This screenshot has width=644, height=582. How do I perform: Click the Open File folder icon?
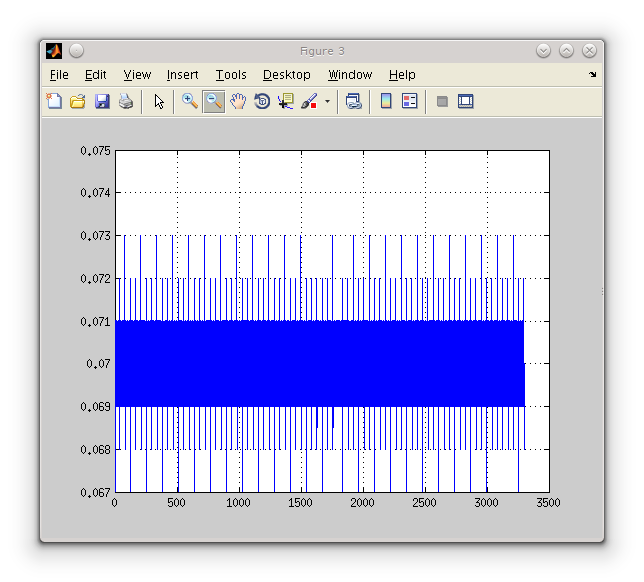(x=78, y=101)
